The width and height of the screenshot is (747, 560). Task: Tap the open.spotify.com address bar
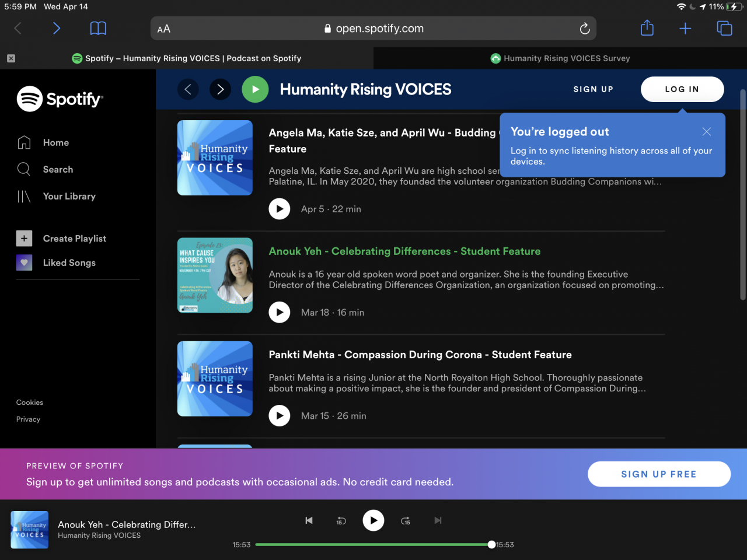[x=373, y=29]
